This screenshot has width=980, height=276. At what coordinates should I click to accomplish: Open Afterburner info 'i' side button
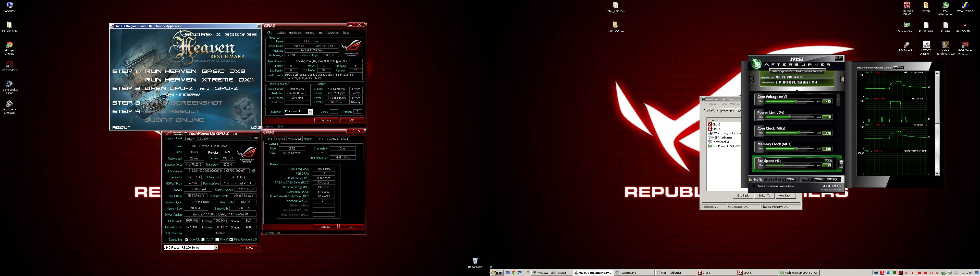[x=842, y=79]
